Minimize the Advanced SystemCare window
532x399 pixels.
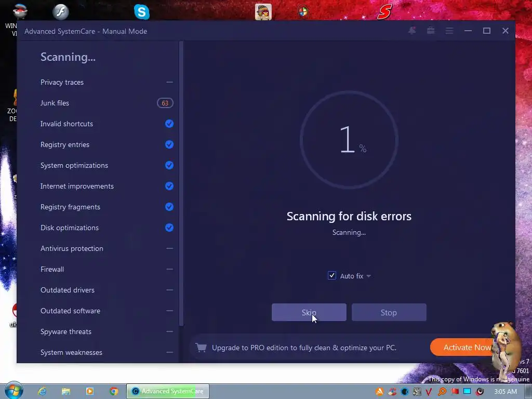pyautogui.click(x=468, y=31)
